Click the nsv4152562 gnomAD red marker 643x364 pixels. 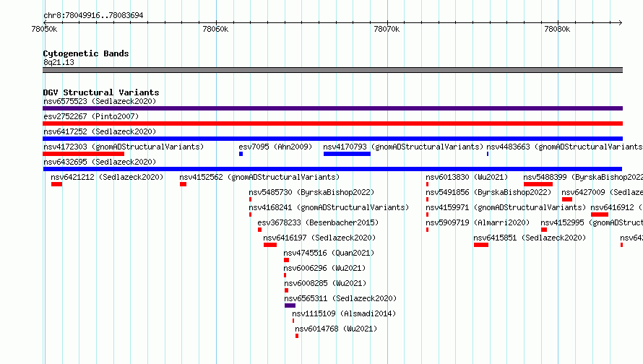click(x=184, y=184)
